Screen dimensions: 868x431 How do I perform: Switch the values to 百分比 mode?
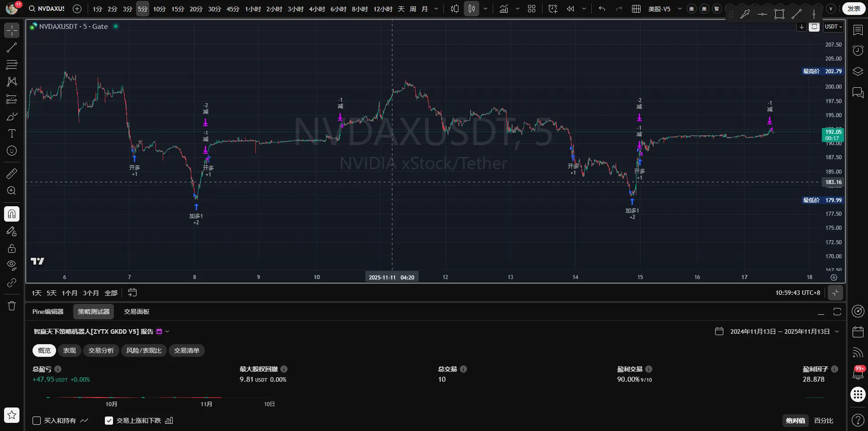[823, 421]
